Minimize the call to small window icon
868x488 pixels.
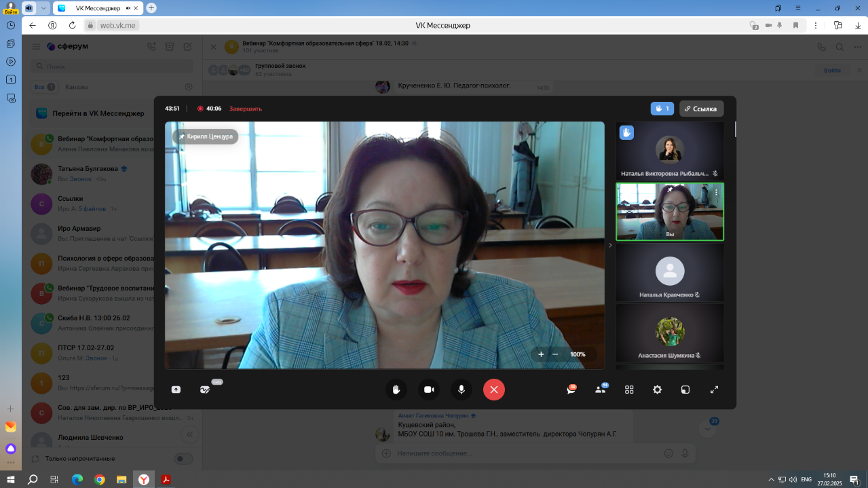point(685,390)
